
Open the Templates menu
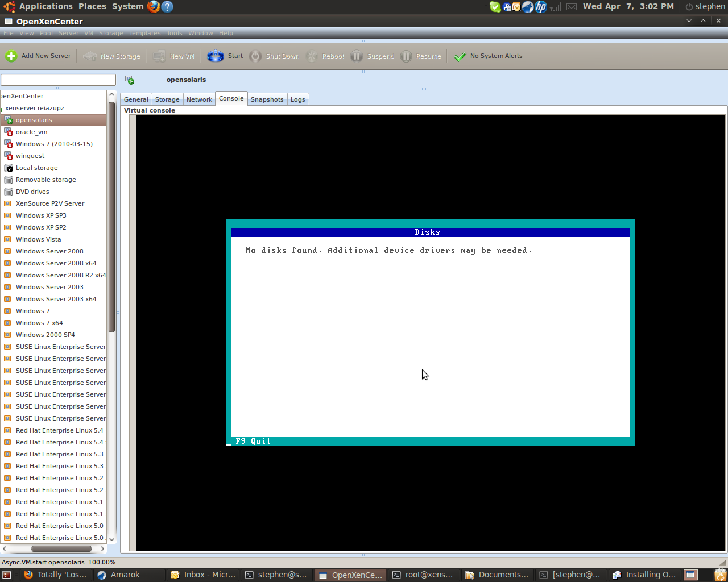tap(144, 33)
